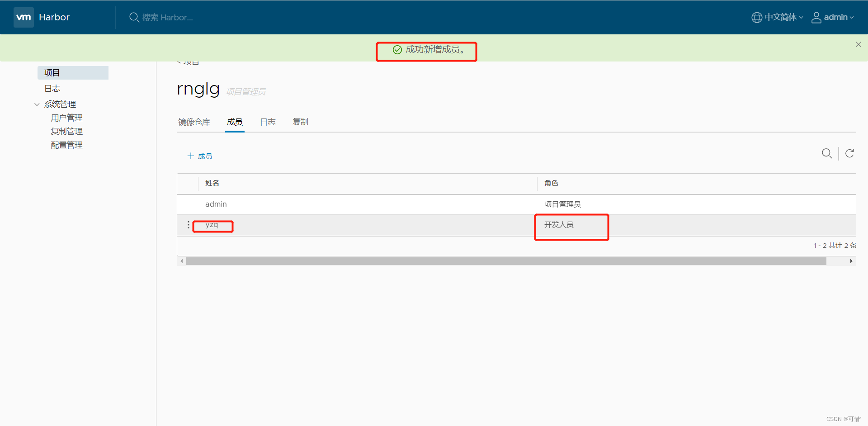Click the 项目管理员 role cell

563,204
